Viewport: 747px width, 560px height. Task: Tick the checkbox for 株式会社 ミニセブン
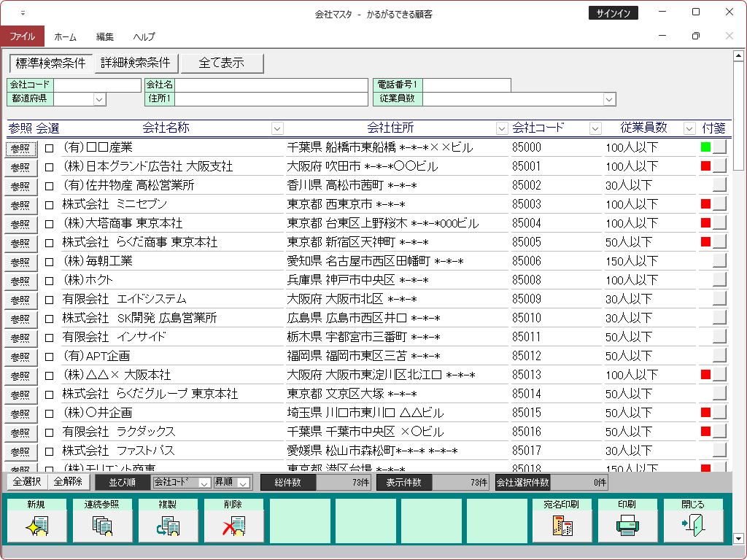point(50,205)
